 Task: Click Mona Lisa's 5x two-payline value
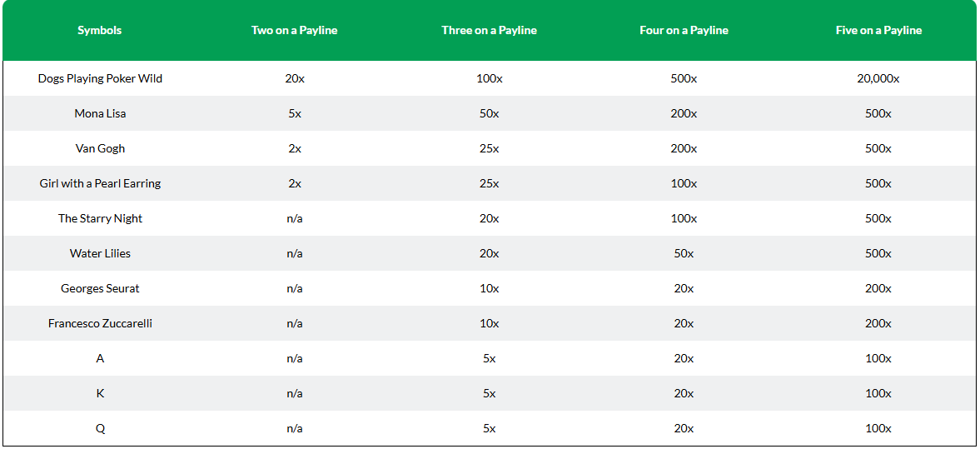coord(295,114)
